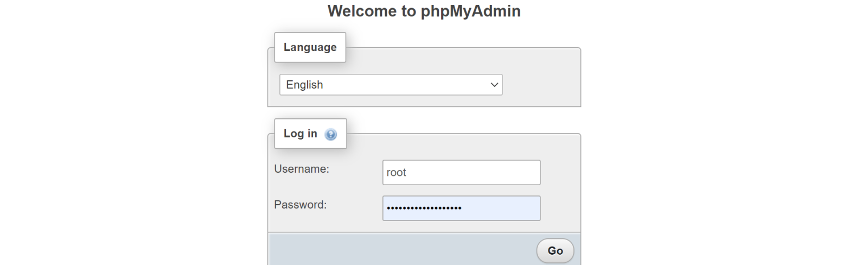
Task: Focus the Username field containing root
Action: point(461,172)
